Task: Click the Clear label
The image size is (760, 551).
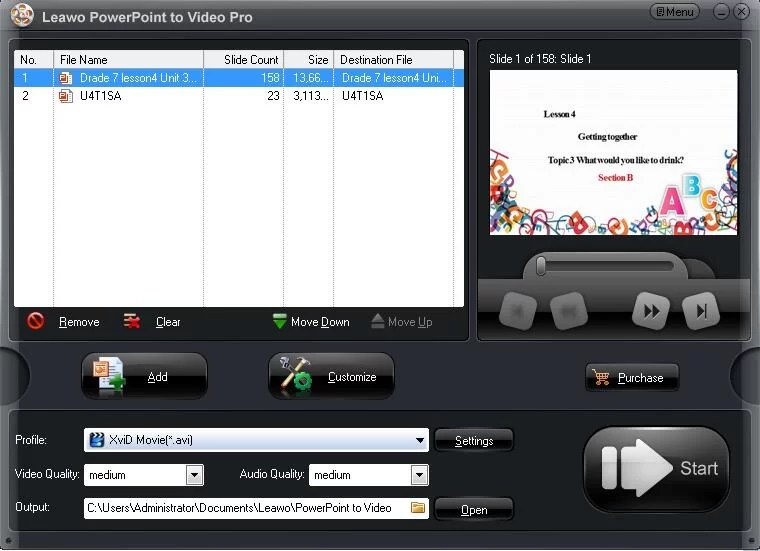Action: [168, 322]
